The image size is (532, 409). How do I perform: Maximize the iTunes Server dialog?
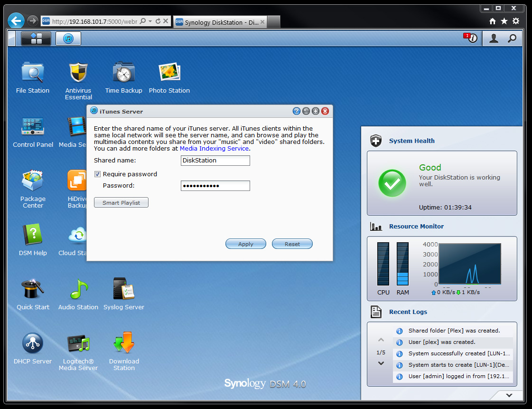click(316, 111)
